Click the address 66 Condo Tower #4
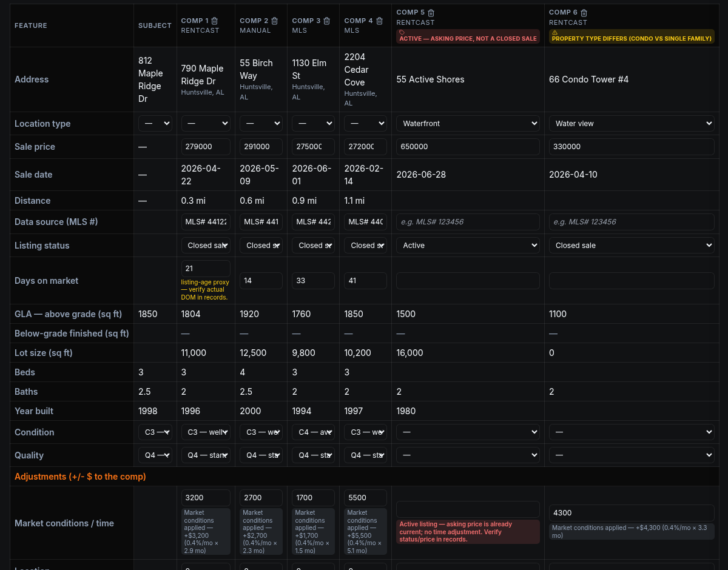728x570 pixels. click(x=588, y=79)
